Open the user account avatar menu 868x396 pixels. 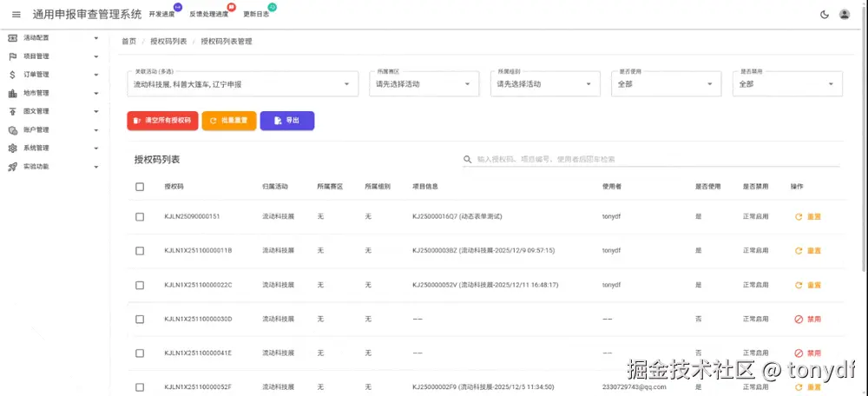pos(845,15)
